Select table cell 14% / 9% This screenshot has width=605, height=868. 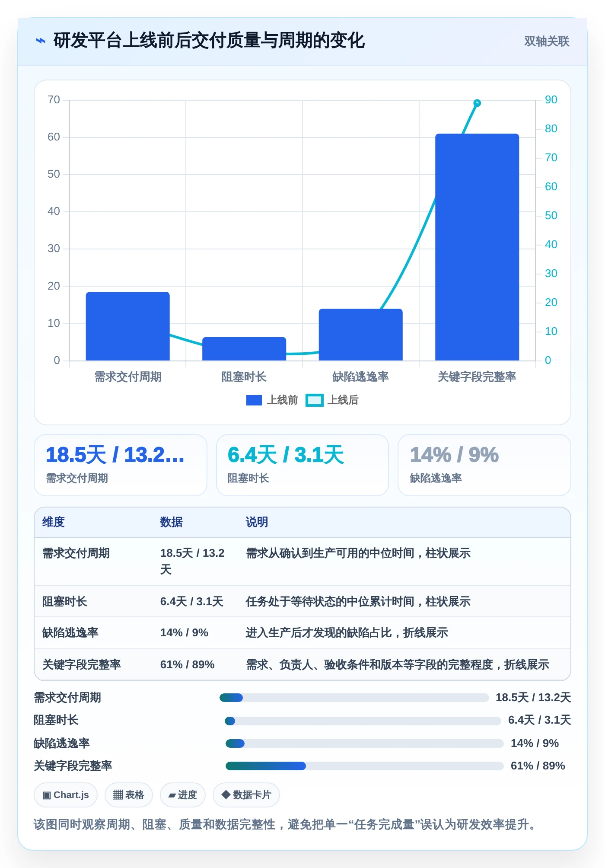click(184, 633)
